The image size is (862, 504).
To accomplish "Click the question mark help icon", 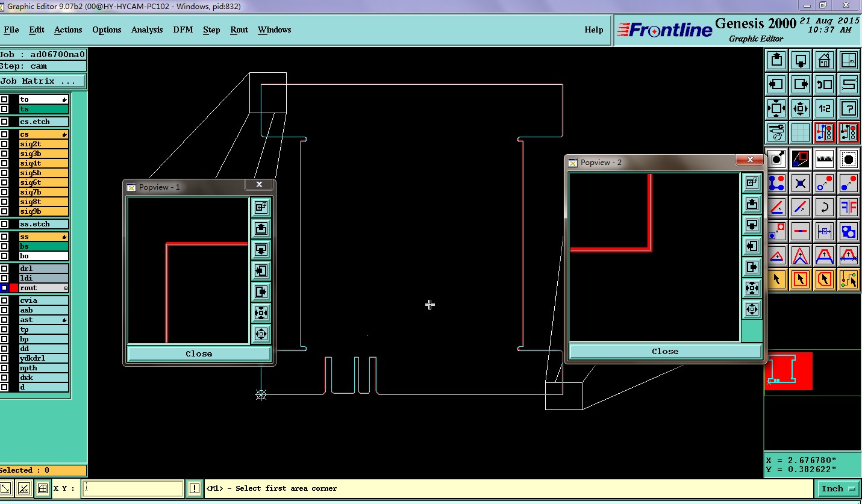I will pos(849,108).
